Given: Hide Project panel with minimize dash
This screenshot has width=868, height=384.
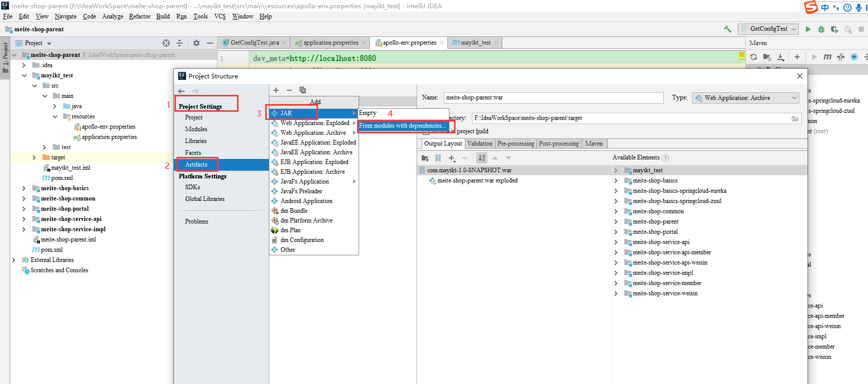Looking at the screenshot, I should (210, 43).
